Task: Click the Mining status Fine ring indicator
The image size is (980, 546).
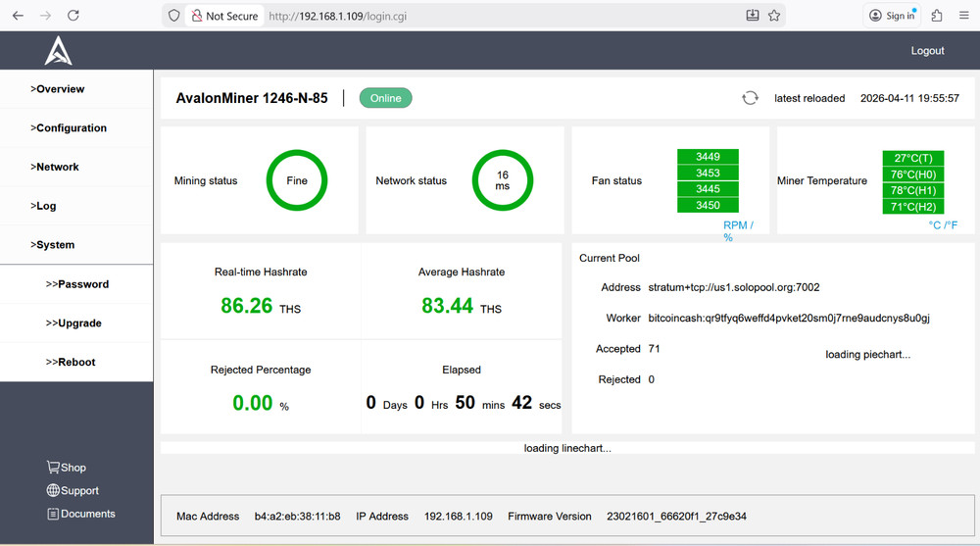Action: (296, 180)
